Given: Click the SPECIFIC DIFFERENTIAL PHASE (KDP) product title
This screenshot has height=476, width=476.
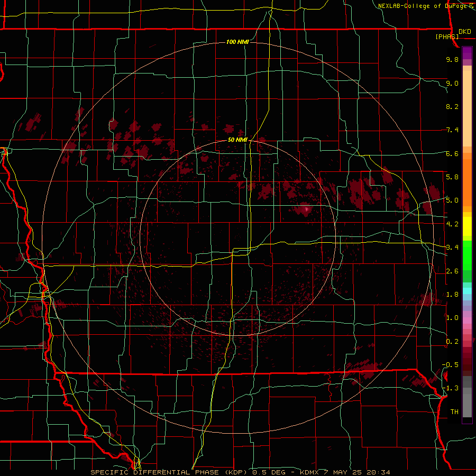Looking at the screenshot, I should [169, 472].
